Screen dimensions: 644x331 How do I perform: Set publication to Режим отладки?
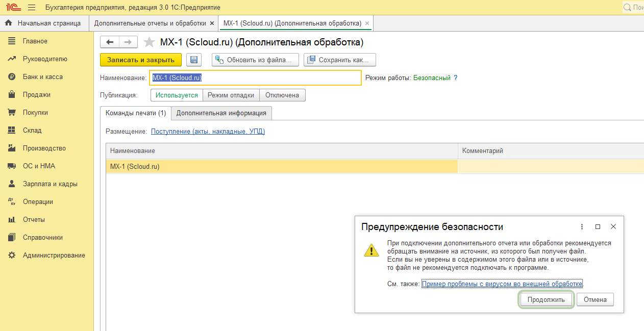(x=231, y=95)
